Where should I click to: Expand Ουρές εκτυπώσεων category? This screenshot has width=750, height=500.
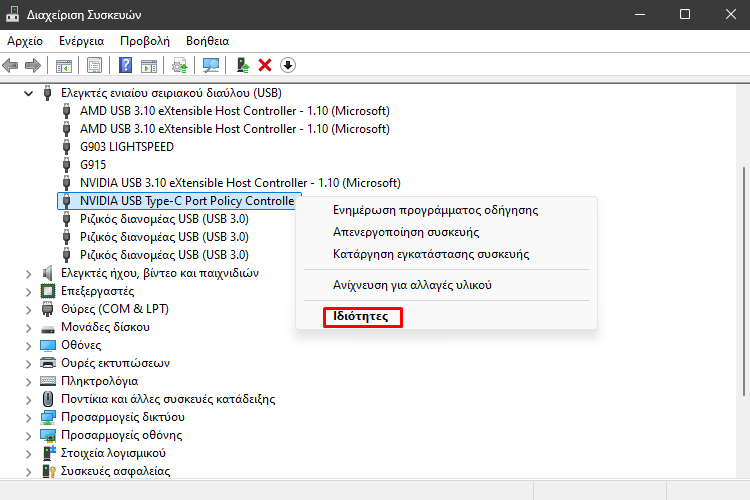pos(29,364)
